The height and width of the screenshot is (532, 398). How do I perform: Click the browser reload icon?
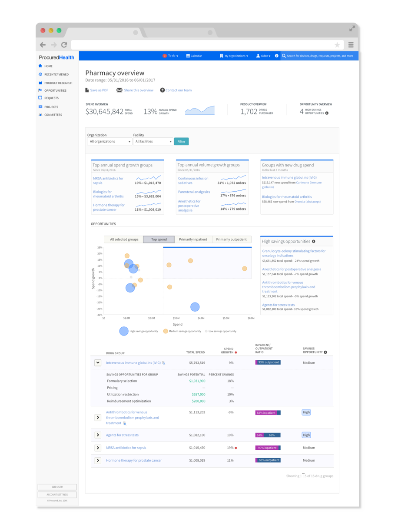point(64,45)
